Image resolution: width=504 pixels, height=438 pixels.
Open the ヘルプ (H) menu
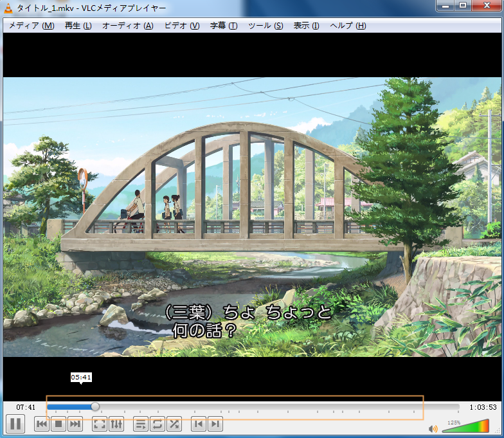[348, 26]
